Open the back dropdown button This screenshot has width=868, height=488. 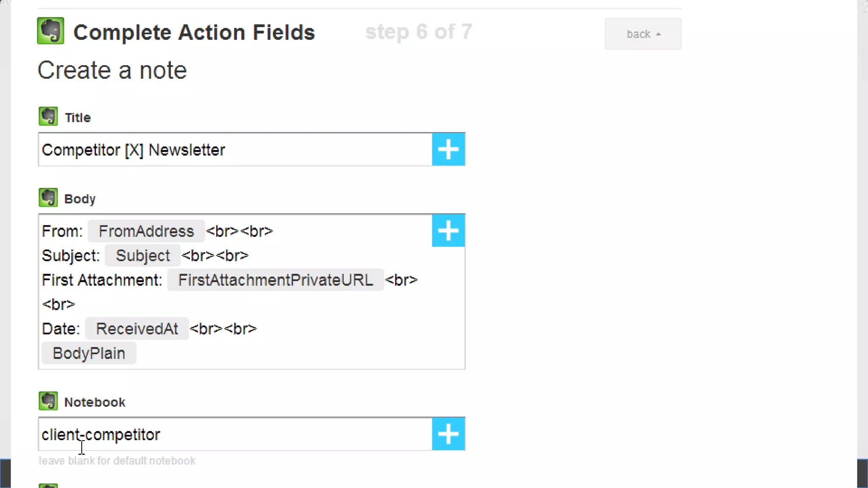[643, 34]
